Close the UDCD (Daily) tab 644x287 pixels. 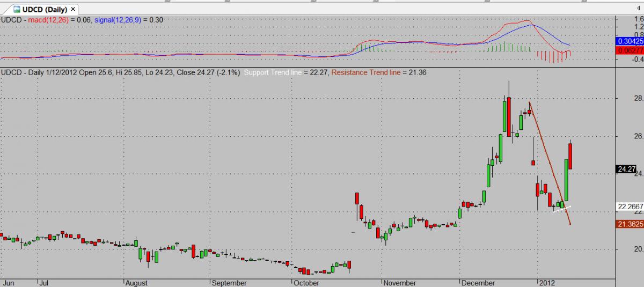tap(73, 9)
